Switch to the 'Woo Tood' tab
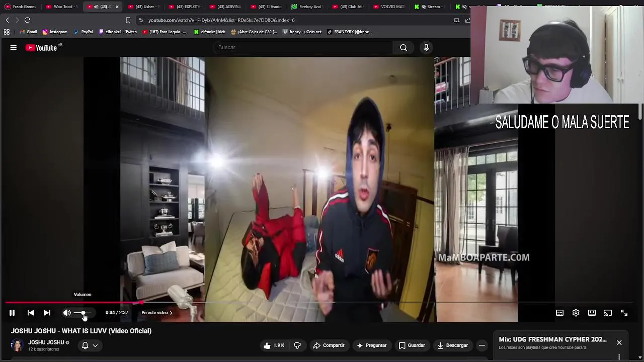644x362 pixels. click(x=62, y=7)
